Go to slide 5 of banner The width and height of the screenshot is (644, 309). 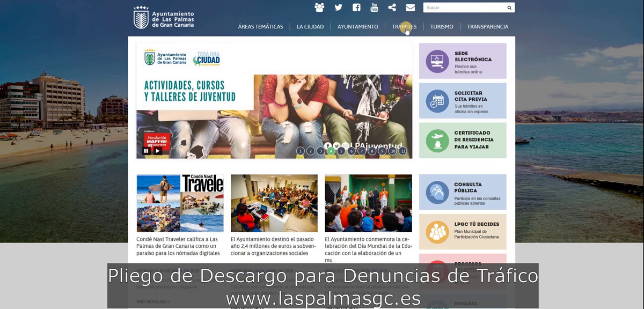tap(341, 151)
